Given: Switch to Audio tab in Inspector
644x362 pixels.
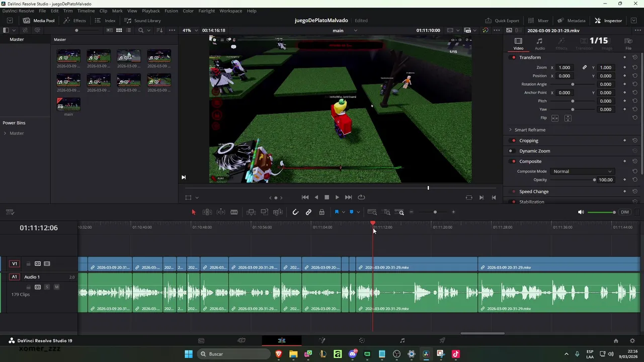Looking at the screenshot, I should click(539, 44).
